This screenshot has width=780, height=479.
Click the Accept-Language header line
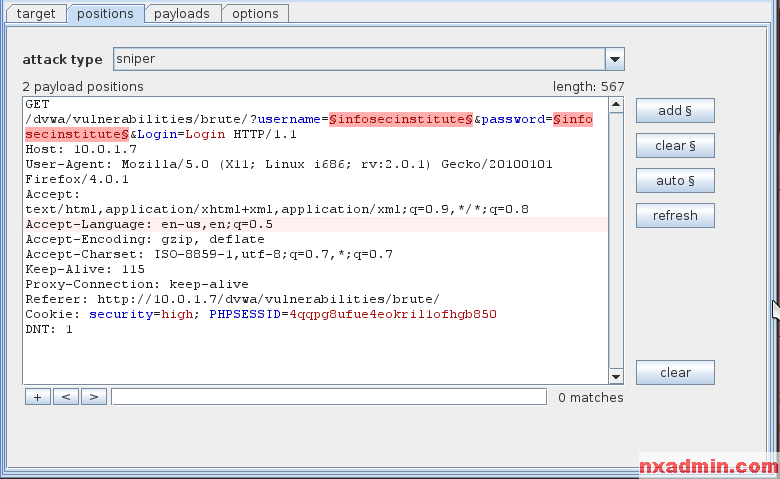click(x=149, y=224)
